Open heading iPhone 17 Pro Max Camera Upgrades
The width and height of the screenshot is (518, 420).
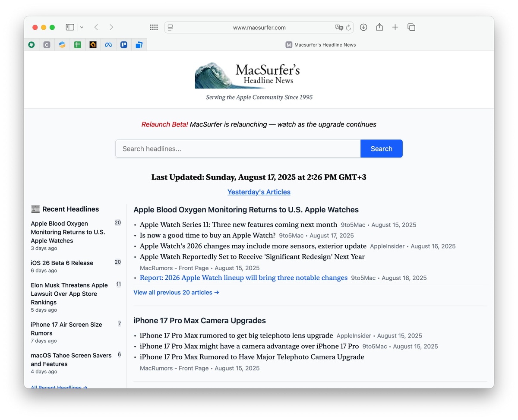(199, 321)
